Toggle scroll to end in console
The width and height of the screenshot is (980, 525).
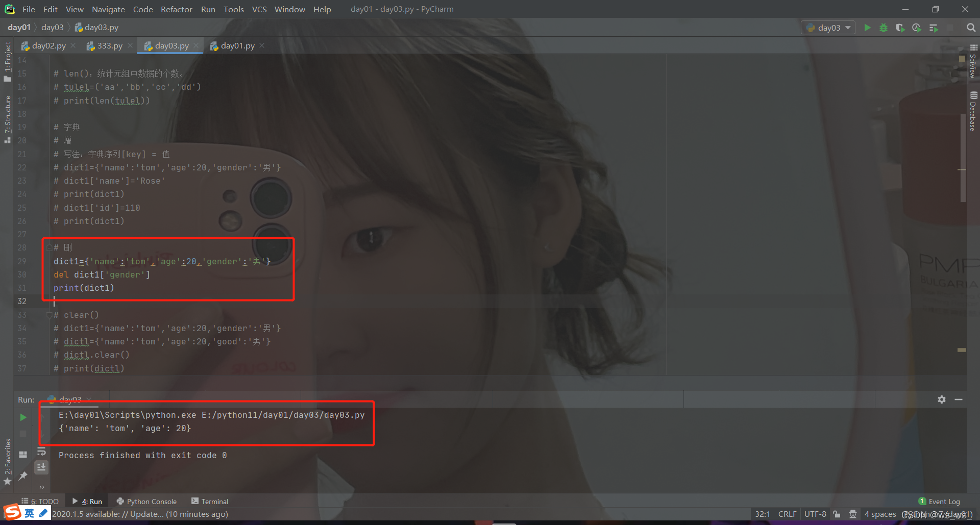point(42,467)
